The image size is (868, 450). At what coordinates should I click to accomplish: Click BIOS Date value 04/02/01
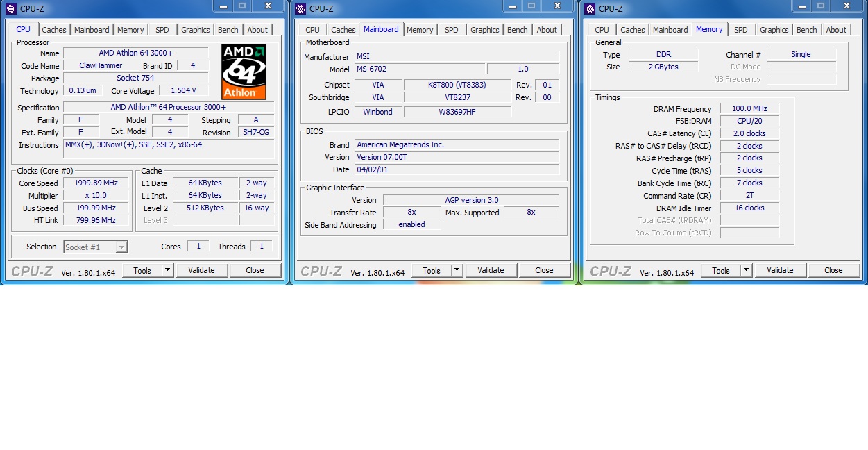point(457,169)
